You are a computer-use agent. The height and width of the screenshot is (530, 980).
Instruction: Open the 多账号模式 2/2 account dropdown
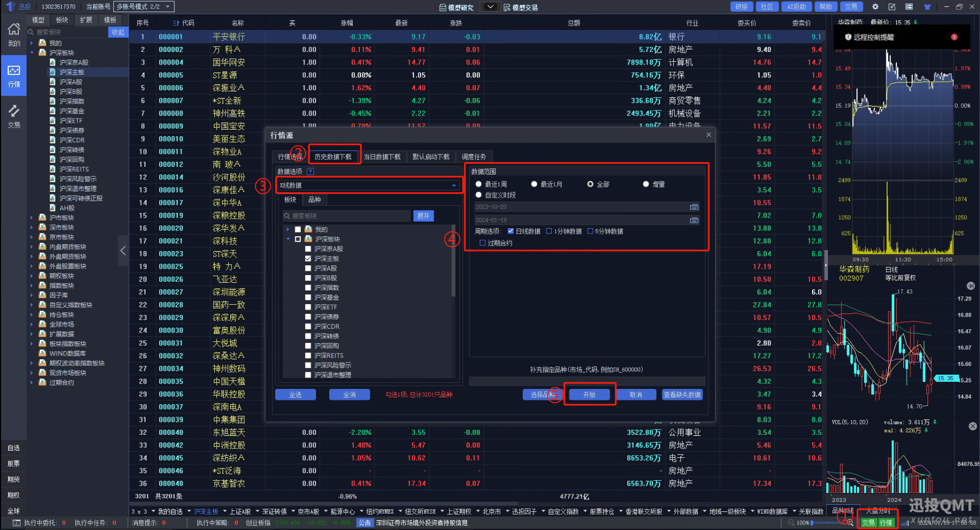click(144, 7)
